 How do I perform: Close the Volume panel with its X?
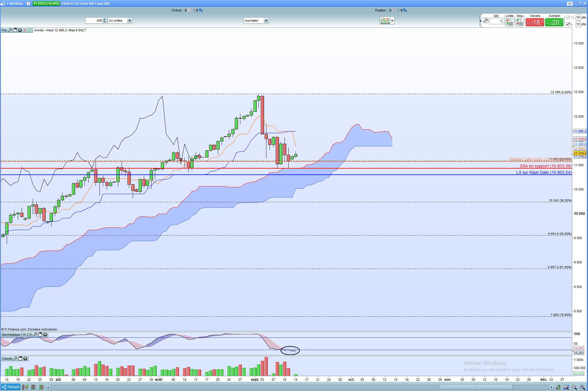(x=25, y=359)
